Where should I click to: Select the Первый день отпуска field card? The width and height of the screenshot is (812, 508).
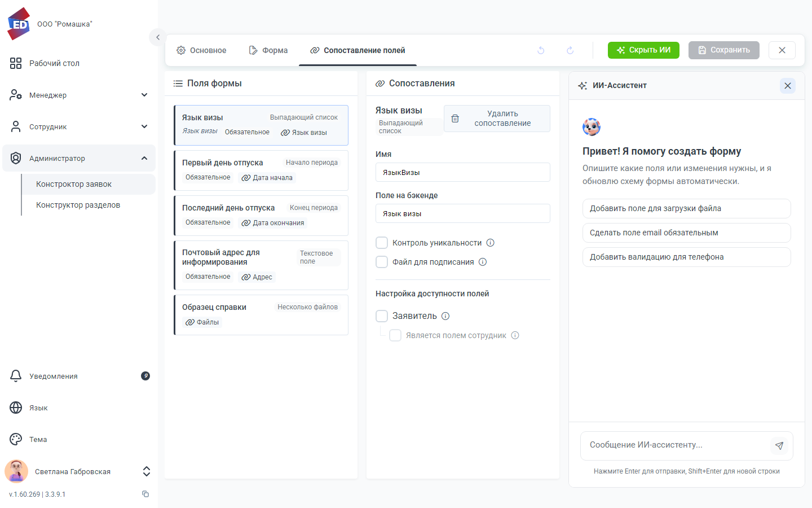pyautogui.click(x=261, y=170)
